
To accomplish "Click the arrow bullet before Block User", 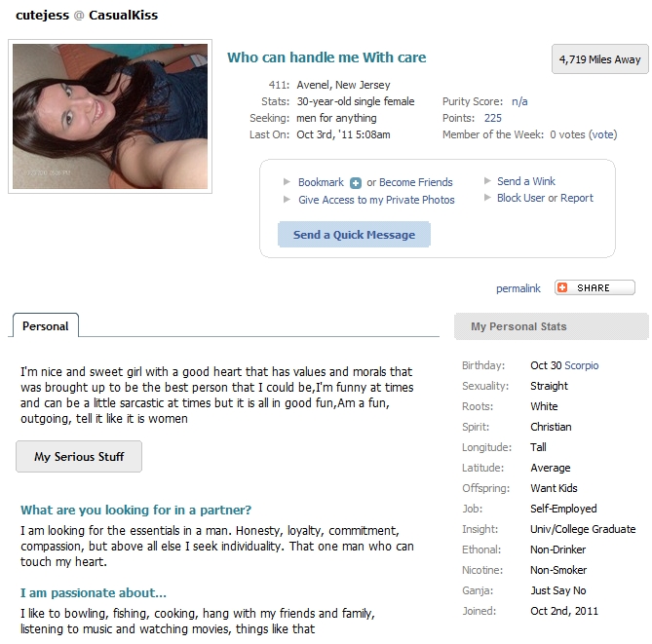I will (487, 198).
